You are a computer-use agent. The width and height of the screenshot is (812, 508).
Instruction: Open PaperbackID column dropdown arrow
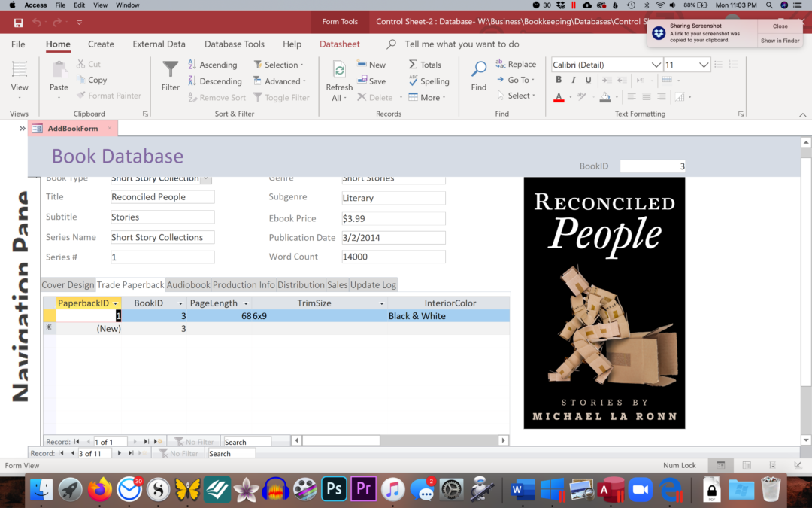(116, 303)
